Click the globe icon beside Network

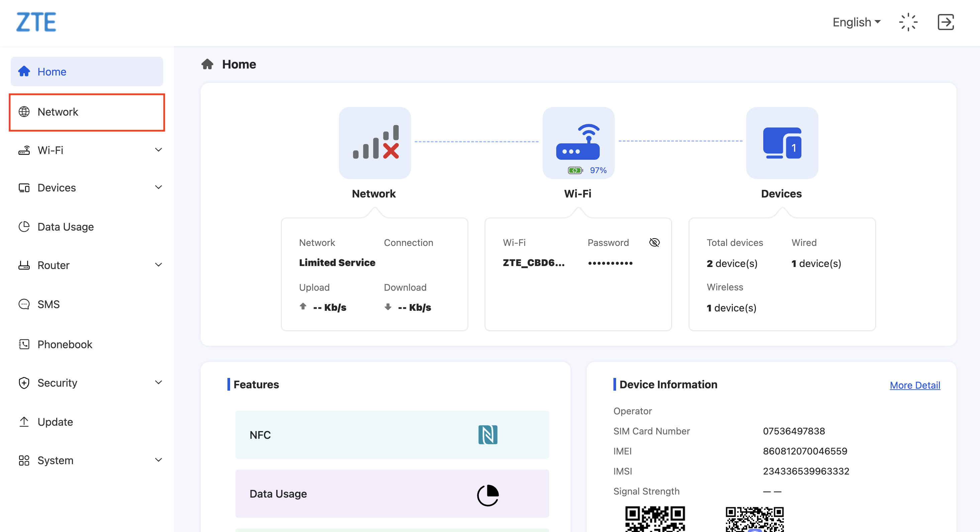(24, 112)
